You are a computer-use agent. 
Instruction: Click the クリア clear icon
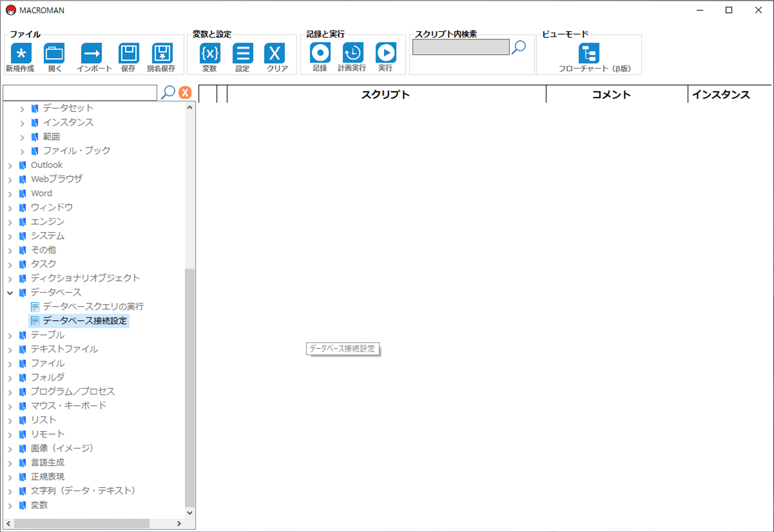click(275, 53)
